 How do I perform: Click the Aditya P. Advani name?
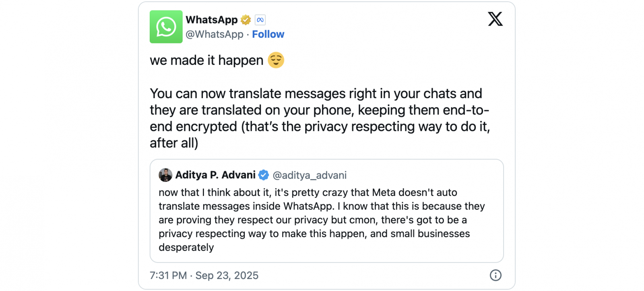coord(215,175)
